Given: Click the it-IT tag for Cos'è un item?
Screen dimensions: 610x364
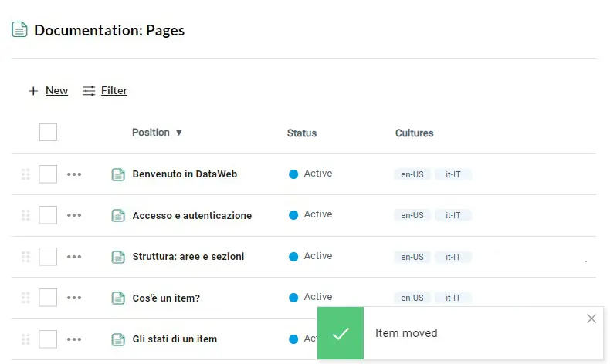Looking at the screenshot, I should pyautogui.click(x=453, y=298).
